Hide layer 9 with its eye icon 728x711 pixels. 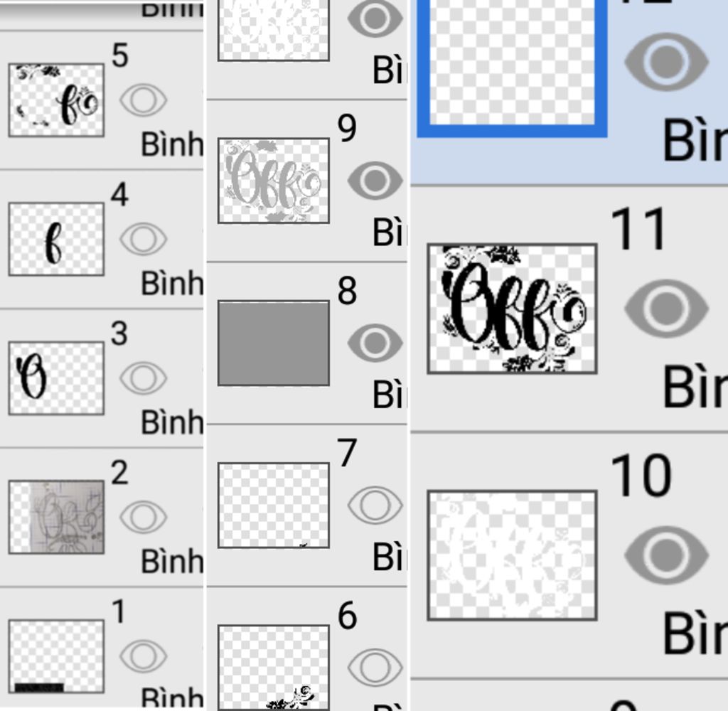click(x=375, y=181)
